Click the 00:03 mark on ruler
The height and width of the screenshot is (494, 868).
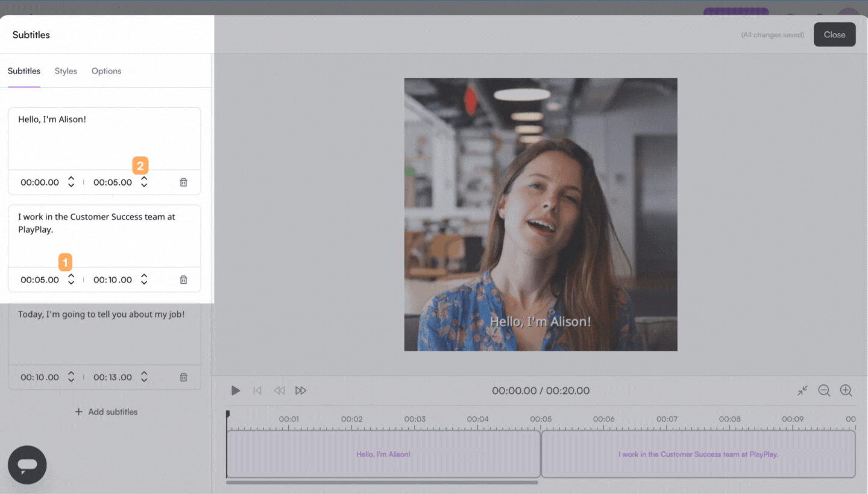(x=415, y=419)
